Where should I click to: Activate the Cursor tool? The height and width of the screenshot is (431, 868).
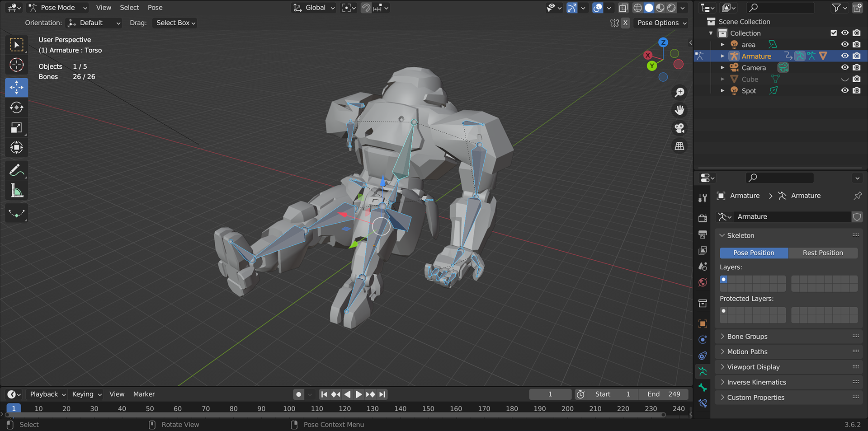17,65
